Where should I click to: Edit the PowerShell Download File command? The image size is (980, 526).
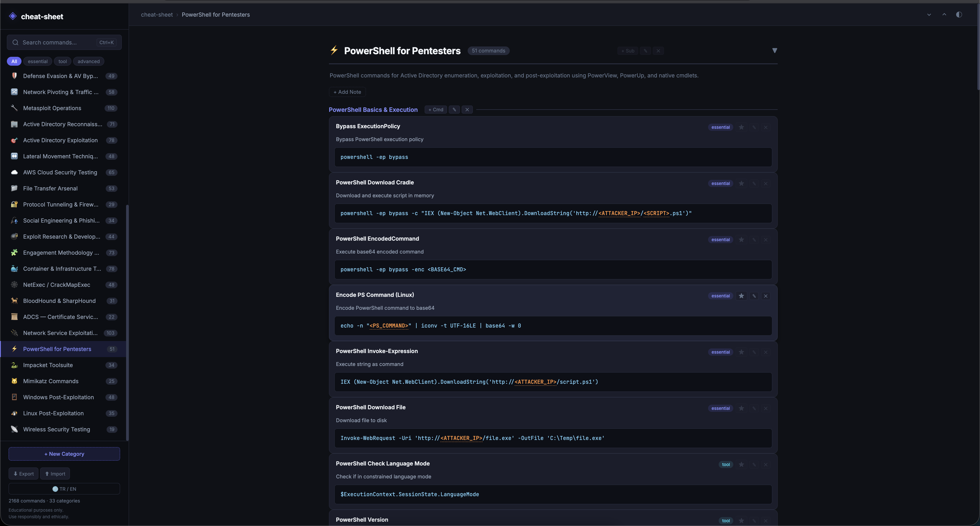coord(754,408)
